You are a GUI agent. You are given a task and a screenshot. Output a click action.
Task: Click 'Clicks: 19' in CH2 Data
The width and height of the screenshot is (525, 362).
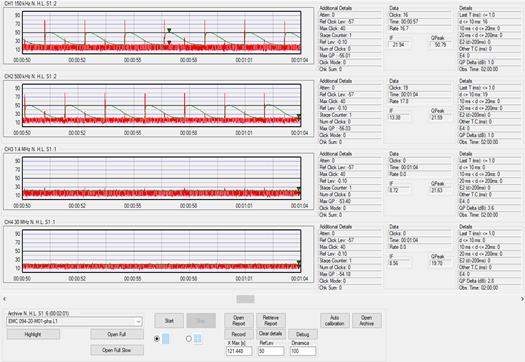point(399,88)
